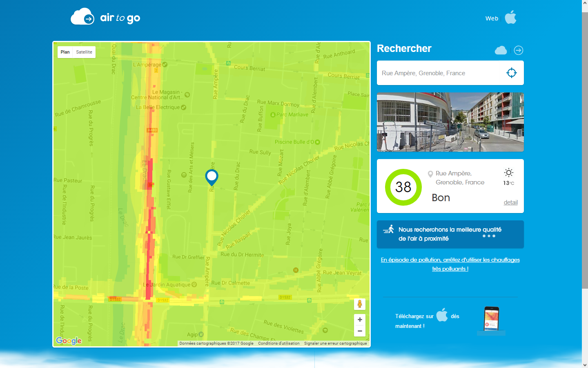Click L'Ampérage place marker on map
The width and height of the screenshot is (588, 368).
[x=165, y=65]
